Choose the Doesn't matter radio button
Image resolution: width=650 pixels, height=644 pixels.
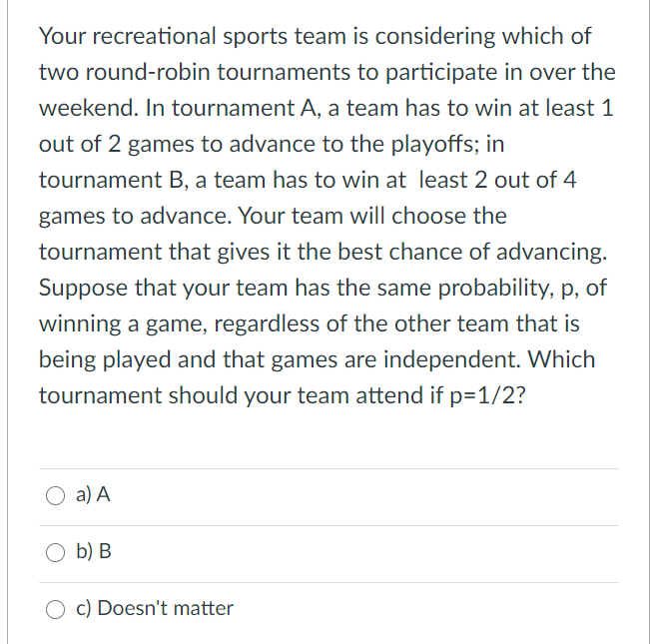[55, 609]
